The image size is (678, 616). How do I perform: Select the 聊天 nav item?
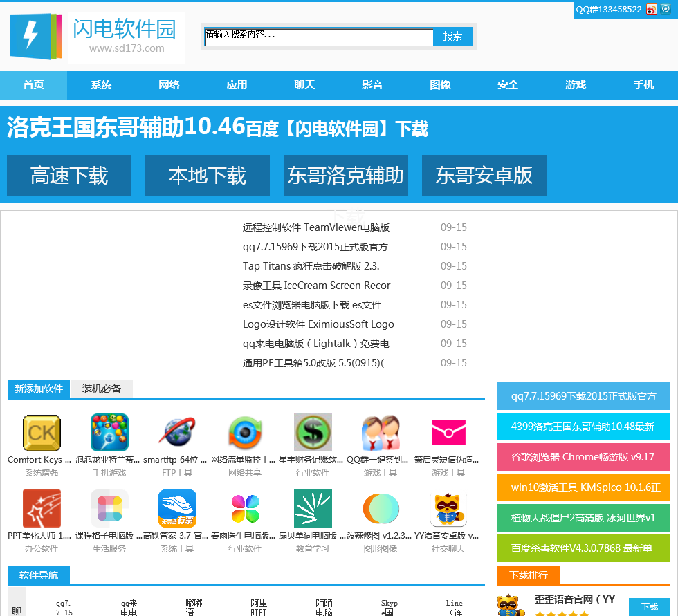(305, 85)
